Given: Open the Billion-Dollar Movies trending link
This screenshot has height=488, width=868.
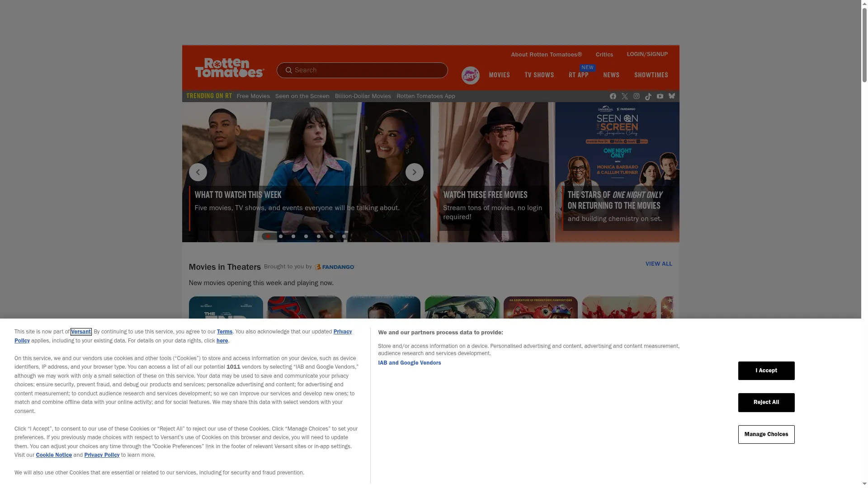Looking at the screenshot, I should 363,96.
